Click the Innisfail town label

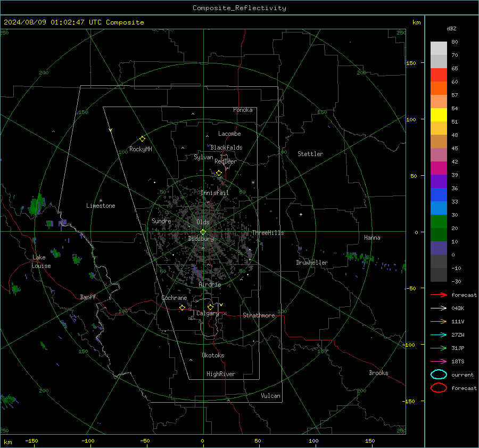click(214, 193)
